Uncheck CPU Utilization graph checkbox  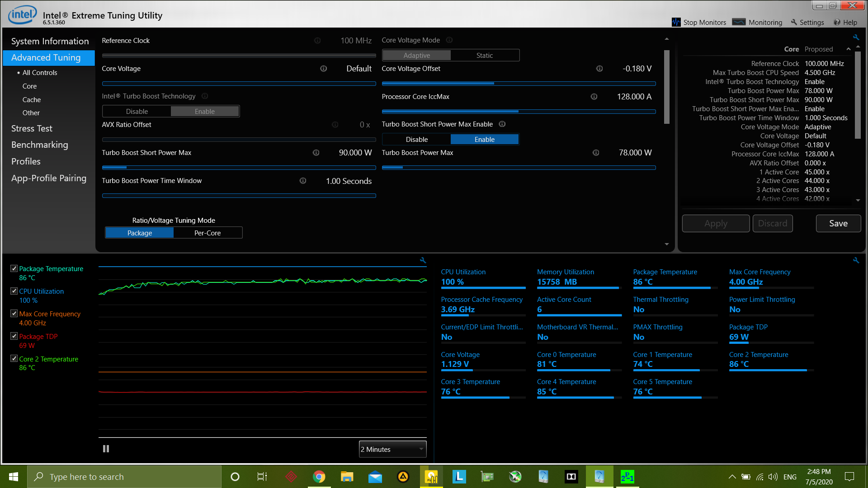click(x=14, y=291)
